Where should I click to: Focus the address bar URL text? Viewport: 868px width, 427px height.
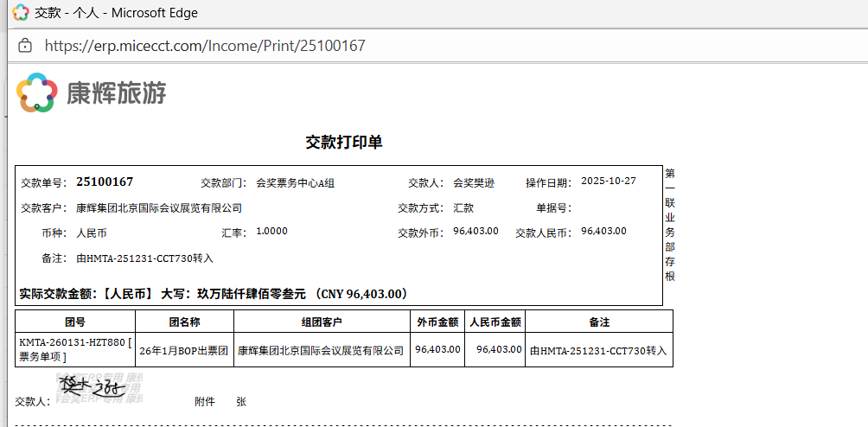(205, 45)
